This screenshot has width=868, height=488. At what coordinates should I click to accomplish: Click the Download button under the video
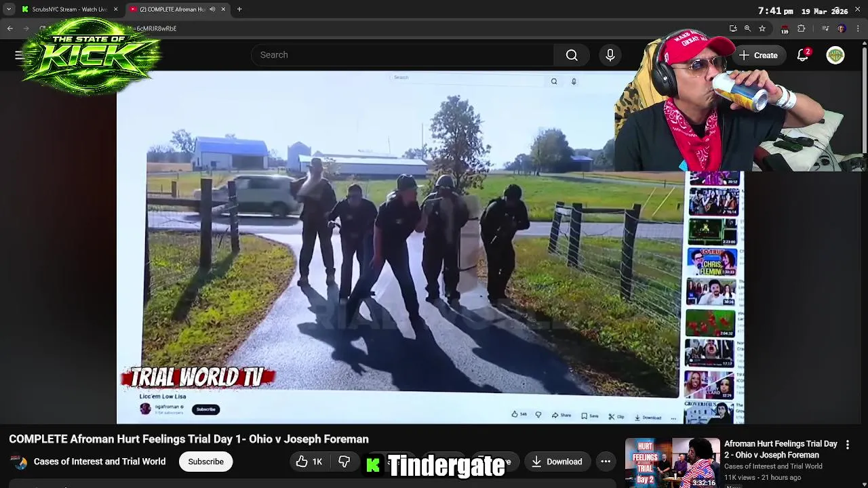point(557,462)
